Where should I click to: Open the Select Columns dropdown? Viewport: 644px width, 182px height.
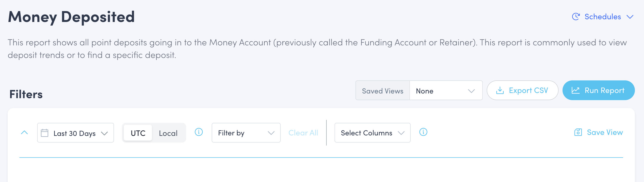(372, 133)
